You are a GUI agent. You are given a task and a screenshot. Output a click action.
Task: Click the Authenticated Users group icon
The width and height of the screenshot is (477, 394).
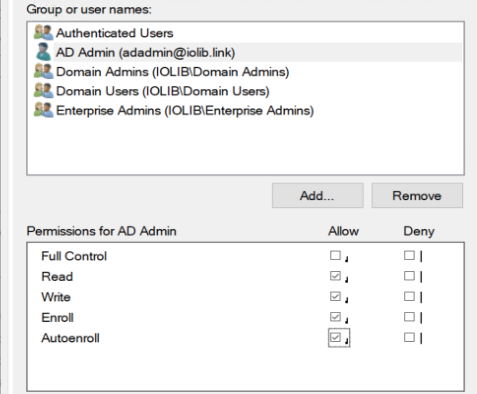tap(43, 33)
